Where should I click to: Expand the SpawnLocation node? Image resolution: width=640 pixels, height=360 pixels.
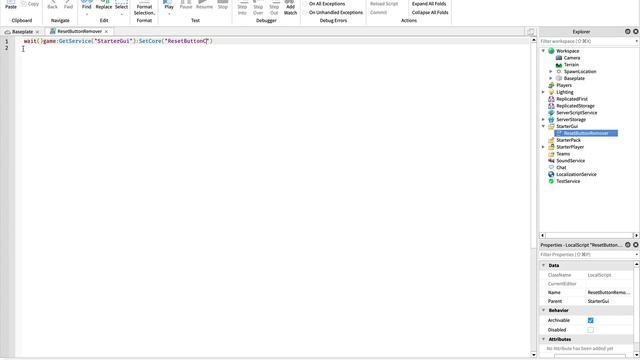(551, 71)
